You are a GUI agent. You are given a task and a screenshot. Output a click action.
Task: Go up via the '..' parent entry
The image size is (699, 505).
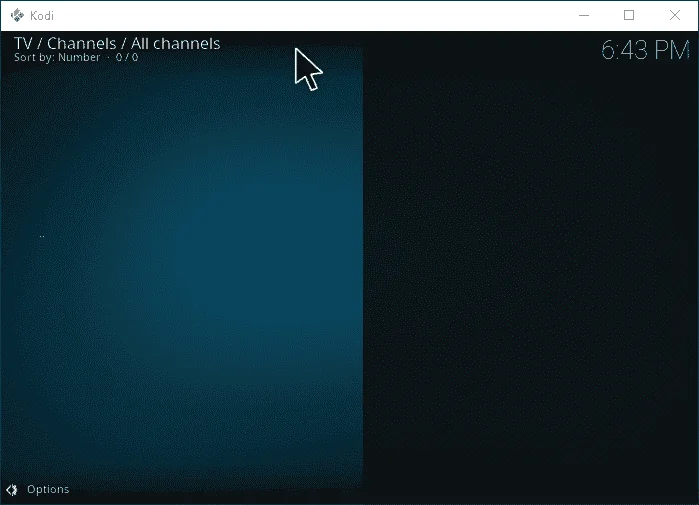42,236
